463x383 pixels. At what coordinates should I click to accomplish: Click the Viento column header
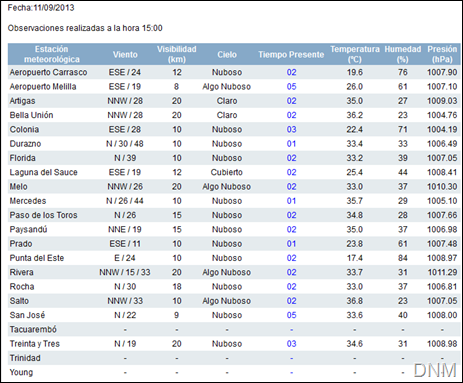coord(125,54)
